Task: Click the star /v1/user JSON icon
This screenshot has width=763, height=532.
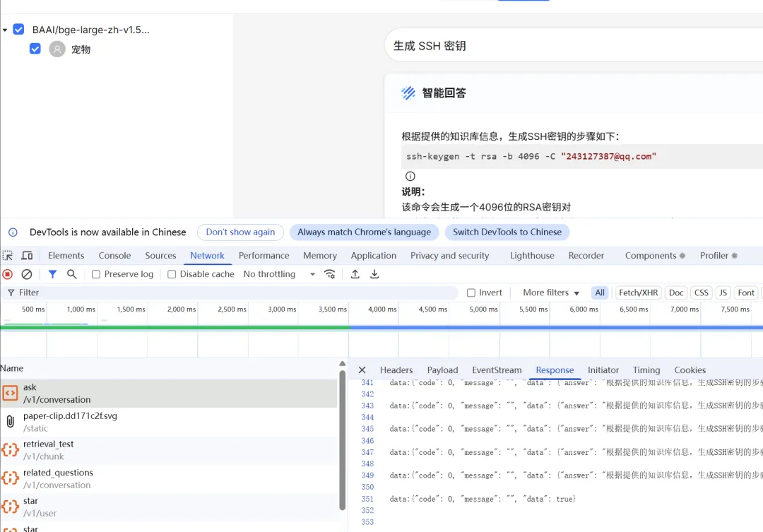Action: click(x=10, y=506)
